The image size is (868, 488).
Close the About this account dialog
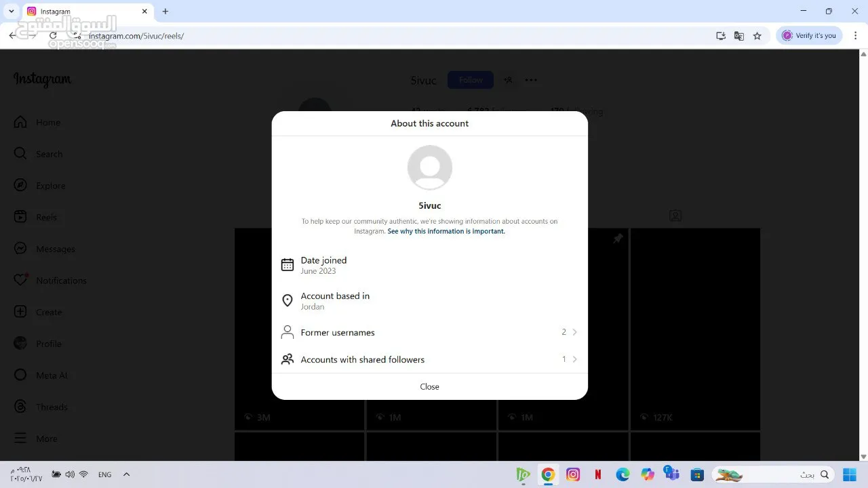tap(430, 386)
